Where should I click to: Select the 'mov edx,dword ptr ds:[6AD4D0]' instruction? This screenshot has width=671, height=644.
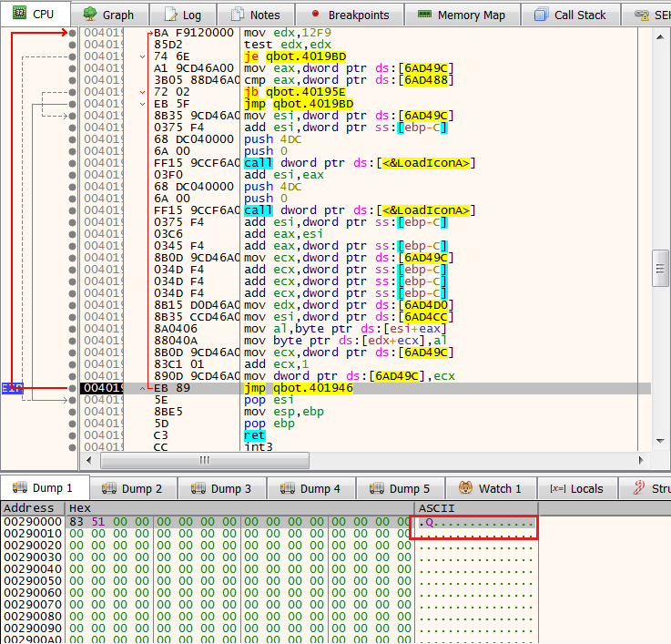coord(349,305)
